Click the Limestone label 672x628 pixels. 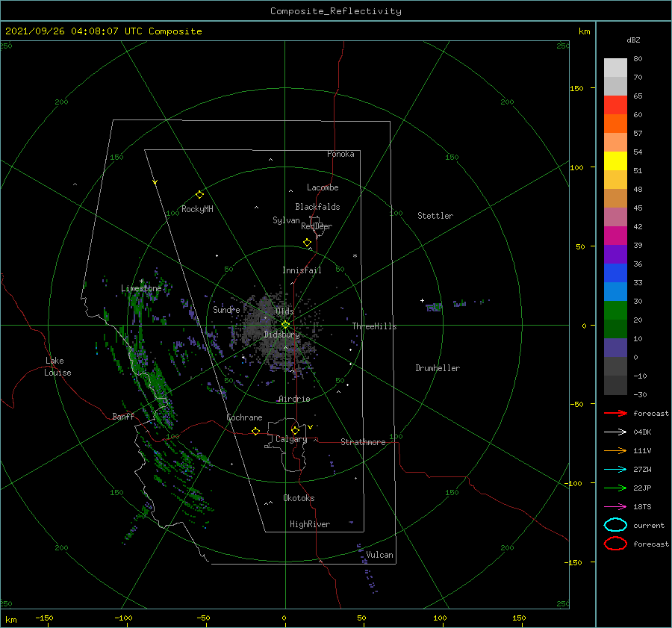point(141,288)
